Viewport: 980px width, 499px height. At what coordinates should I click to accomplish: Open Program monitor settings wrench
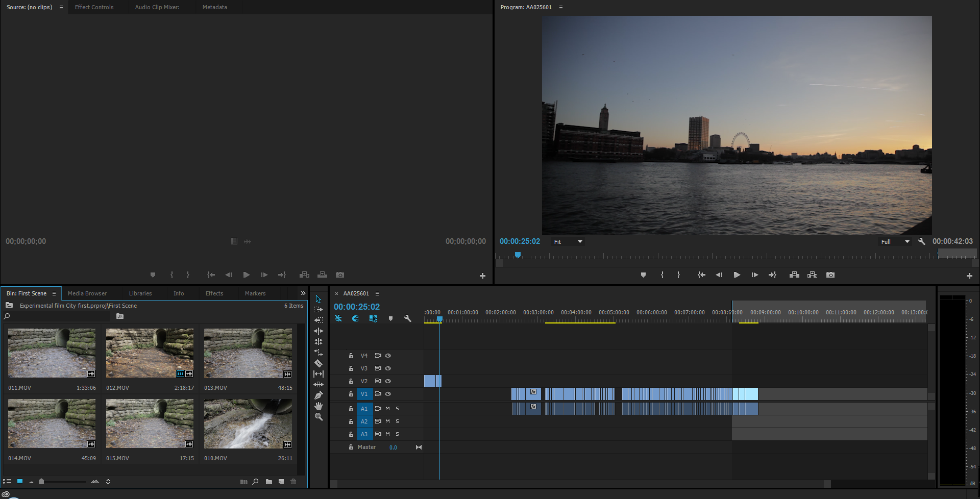pyautogui.click(x=921, y=241)
